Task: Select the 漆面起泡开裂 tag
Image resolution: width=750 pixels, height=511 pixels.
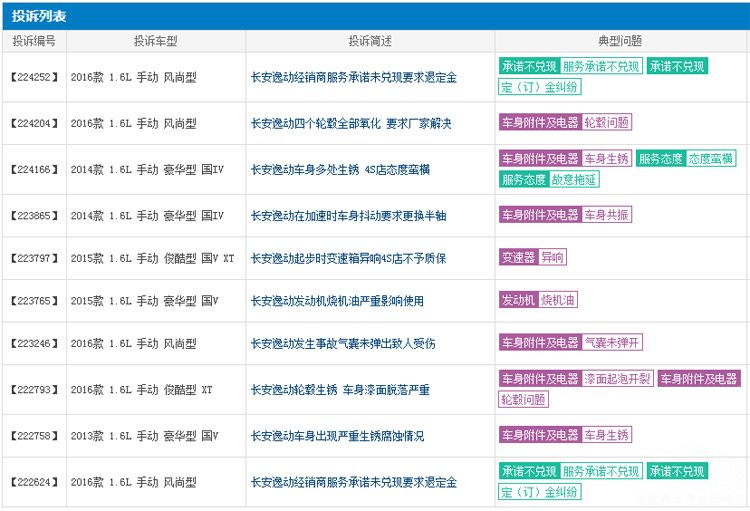Action: 618,378
